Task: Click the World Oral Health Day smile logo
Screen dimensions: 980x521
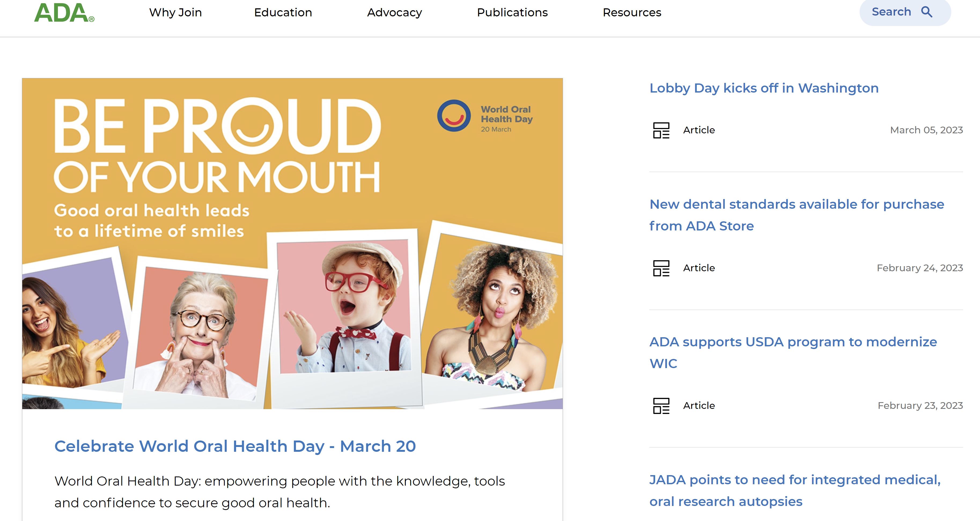Action: coord(454,116)
